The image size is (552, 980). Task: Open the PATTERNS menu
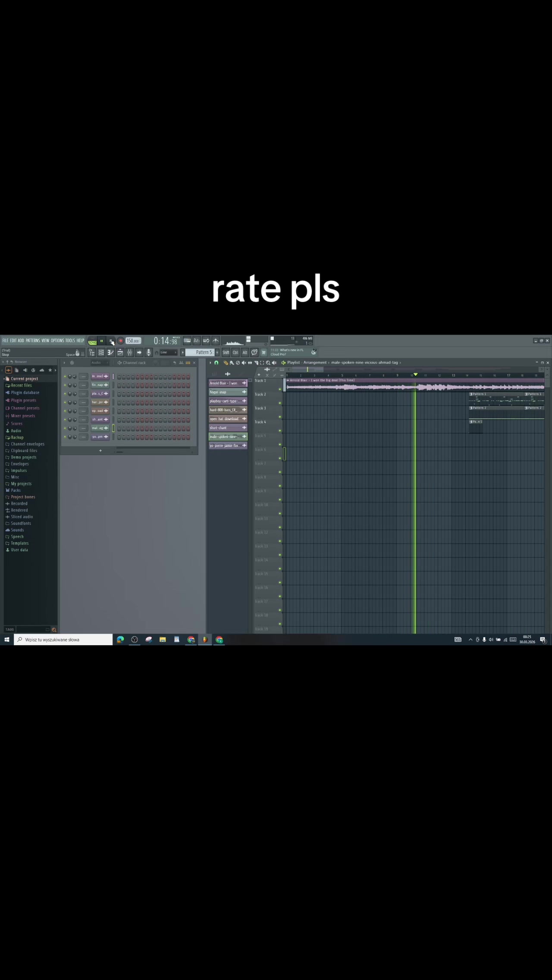pyautogui.click(x=33, y=341)
